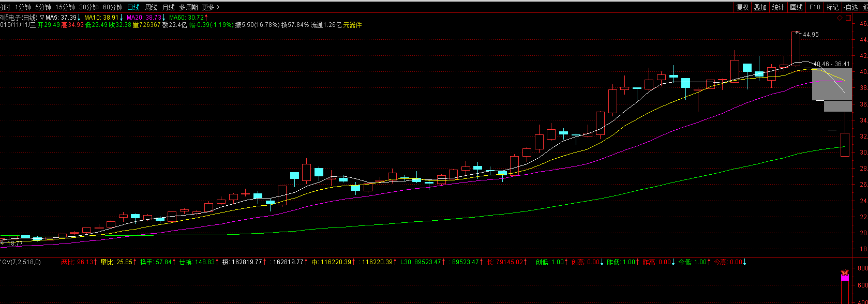Click the red split-panel layout icon
The image size is (868, 304).
tap(848, 18)
